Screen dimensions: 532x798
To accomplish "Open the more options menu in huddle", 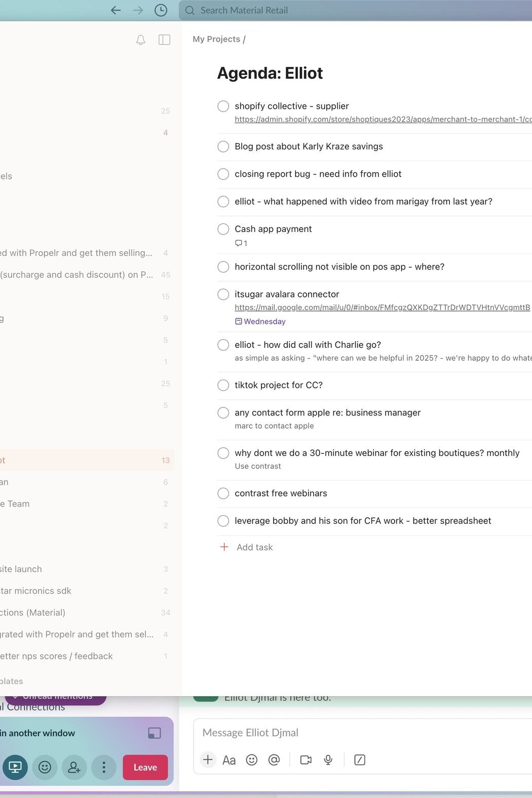I will [104, 767].
